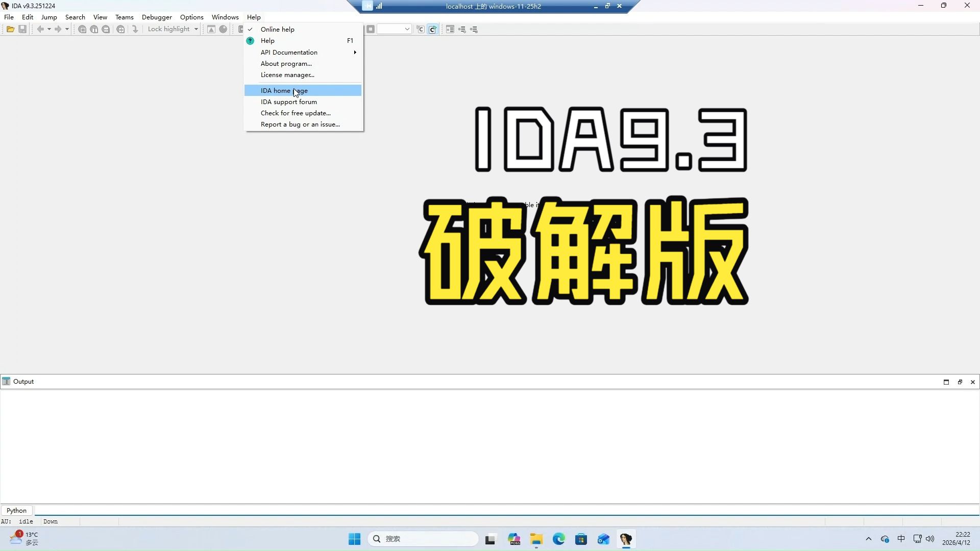Open Microsoft Store from the taskbar

point(581,539)
